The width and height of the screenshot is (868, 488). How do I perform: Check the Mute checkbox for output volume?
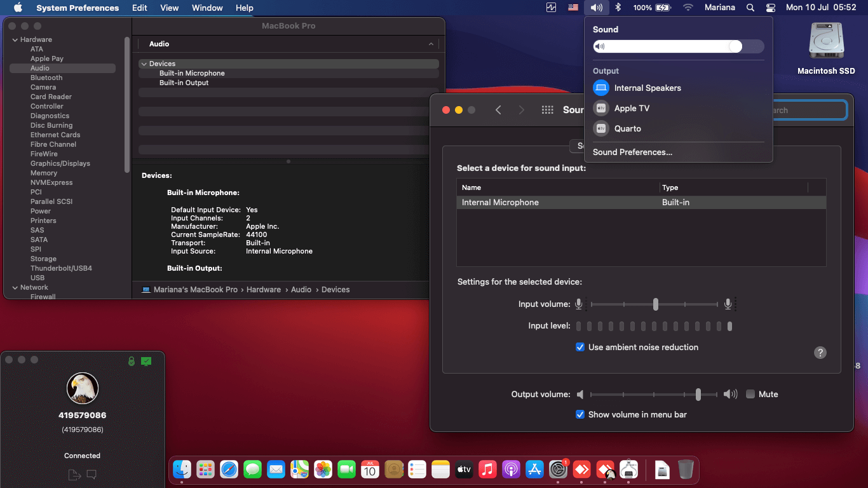pyautogui.click(x=750, y=394)
